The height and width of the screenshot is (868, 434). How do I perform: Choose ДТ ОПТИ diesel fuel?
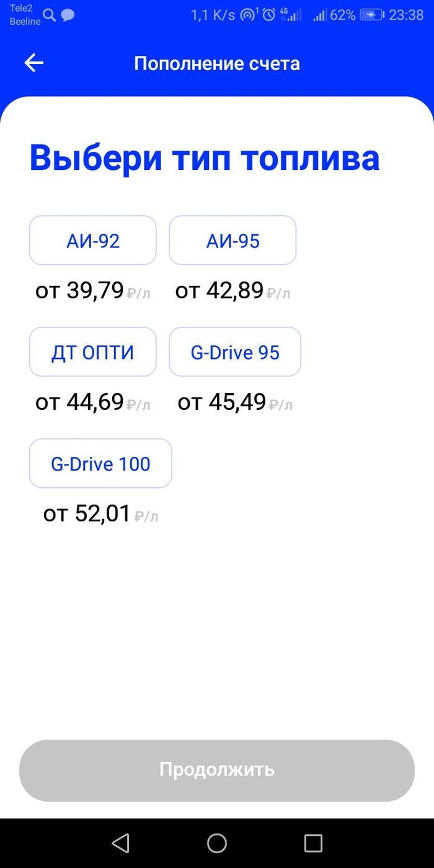point(93,352)
